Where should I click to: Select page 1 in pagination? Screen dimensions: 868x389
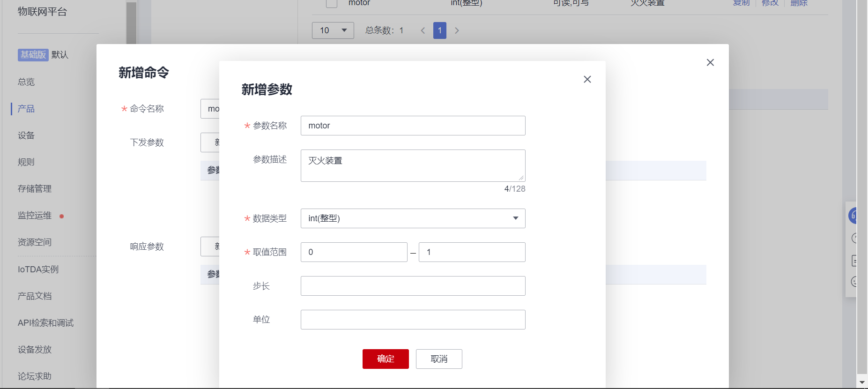[x=439, y=30]
